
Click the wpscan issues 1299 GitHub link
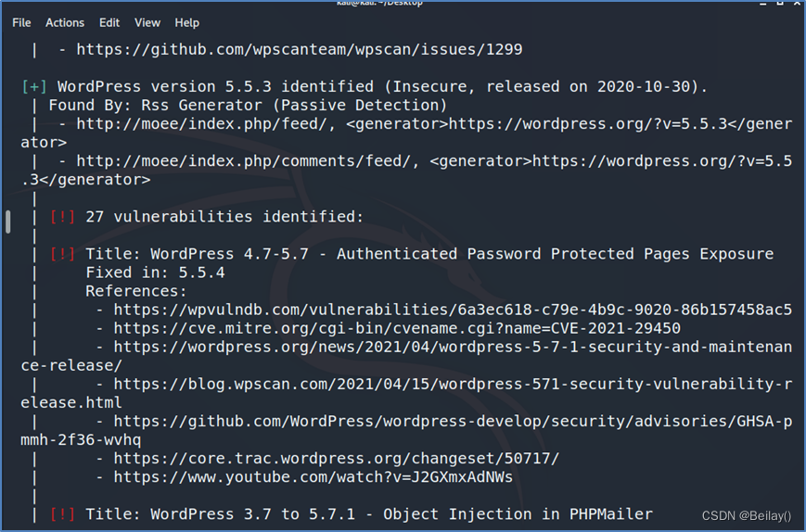click(x=300, y=49)
